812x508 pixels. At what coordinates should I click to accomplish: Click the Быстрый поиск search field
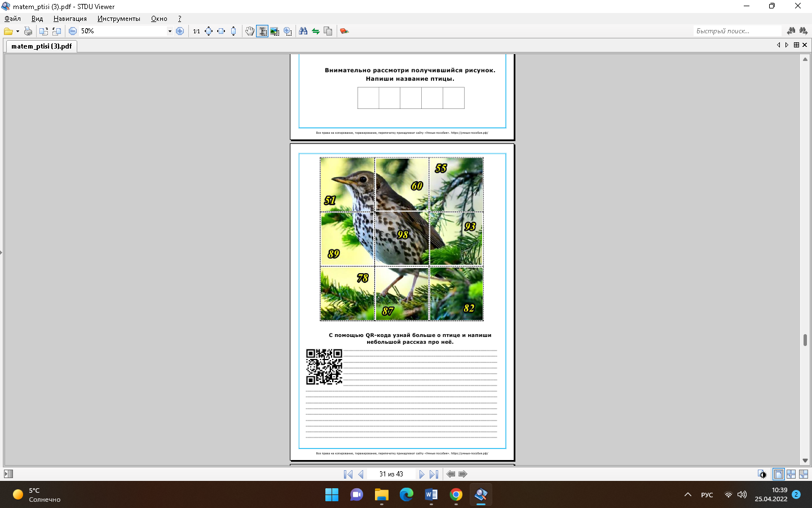[736, 31]
